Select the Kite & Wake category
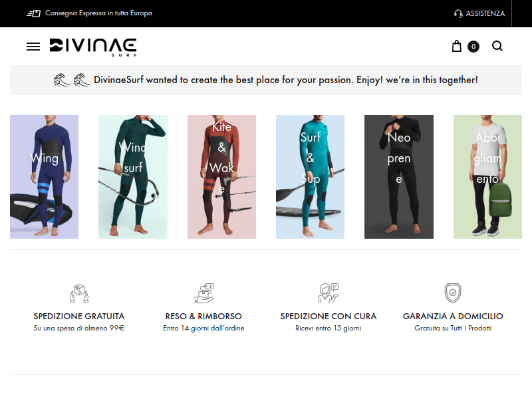Image resolution: width=532 pixels, height=399 pixels. pyautogui.click(x=222, y=177)
